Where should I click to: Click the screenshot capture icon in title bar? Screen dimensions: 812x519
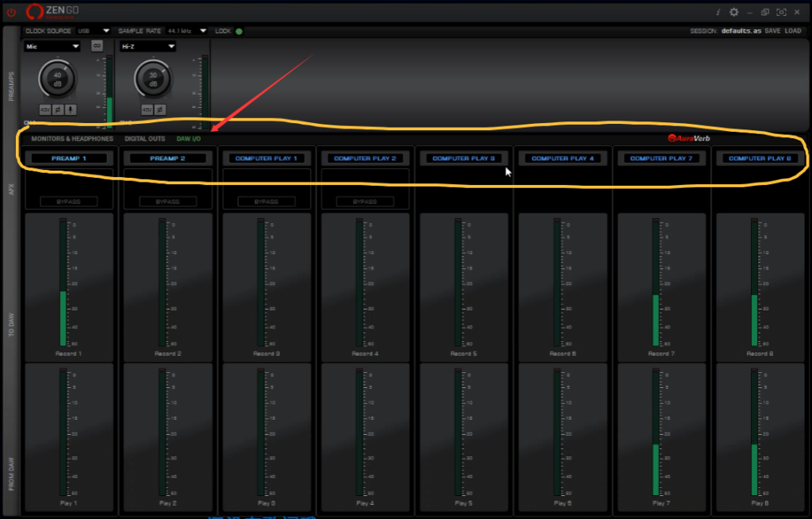[x=781, y=12]
